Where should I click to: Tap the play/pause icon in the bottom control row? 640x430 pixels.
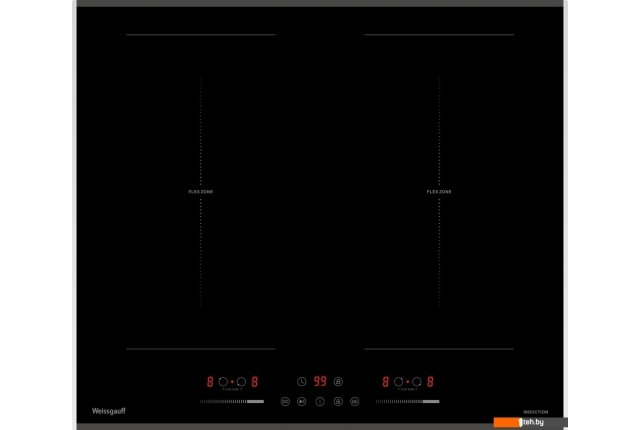(302, 401)
